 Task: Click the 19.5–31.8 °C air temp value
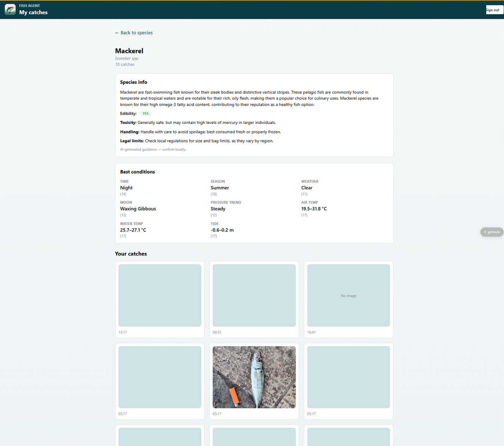tap(314, 209)
